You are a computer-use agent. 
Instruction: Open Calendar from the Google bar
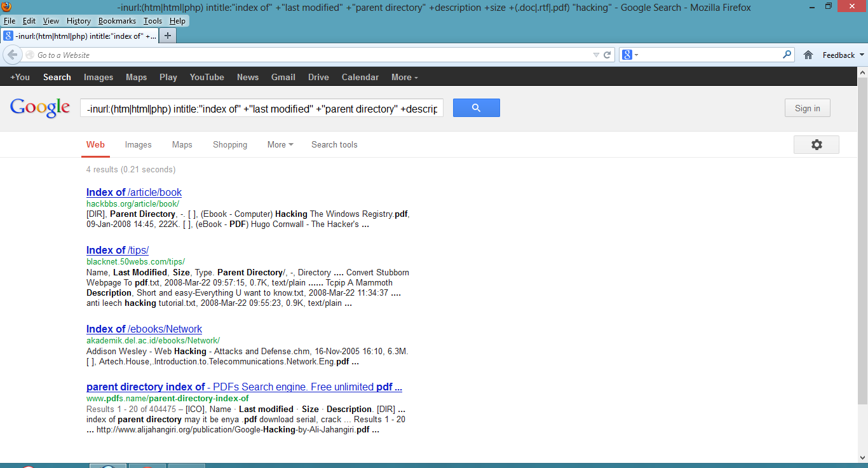[x=360, y=77]
